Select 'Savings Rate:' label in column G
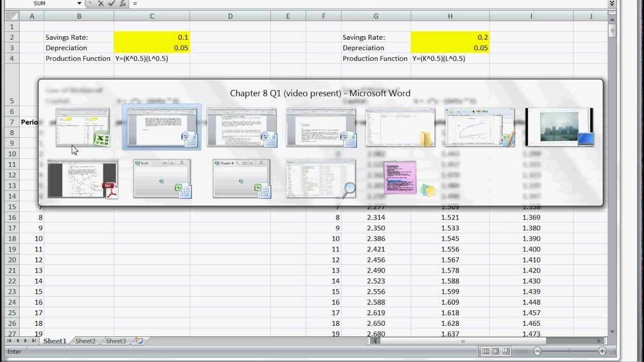Image resolution: width=644 pixels, height=362 pixels. tap(364, 37)
